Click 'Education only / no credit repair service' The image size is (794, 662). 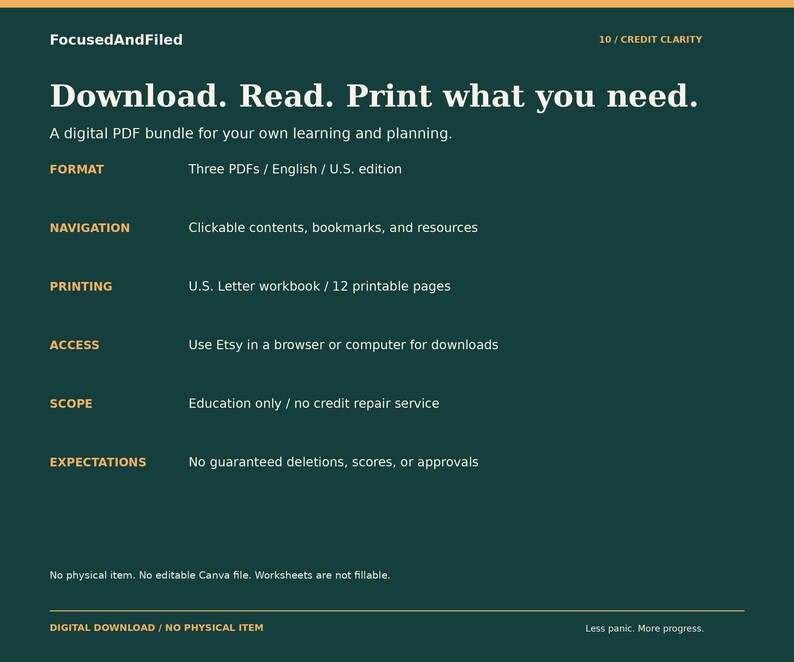point(313,404)
